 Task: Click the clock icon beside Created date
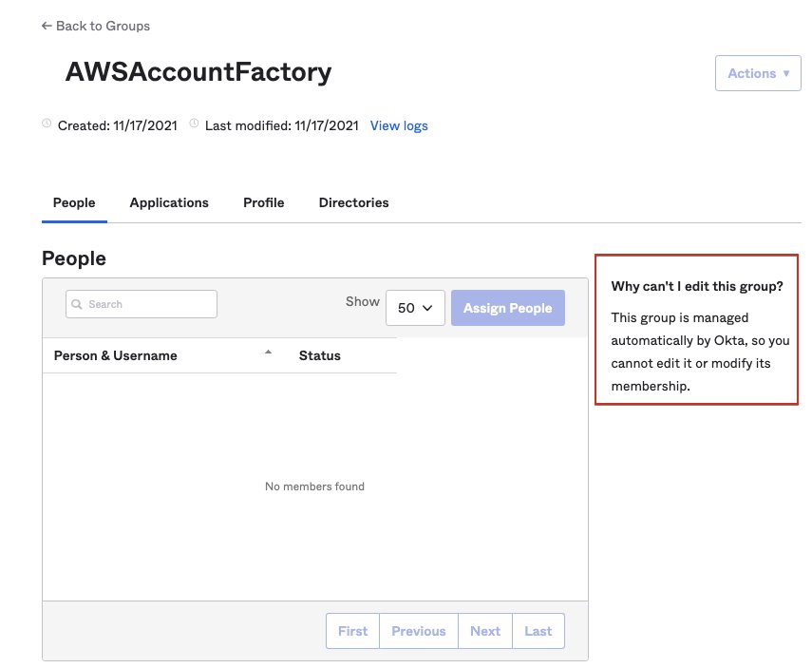(47, 124)
